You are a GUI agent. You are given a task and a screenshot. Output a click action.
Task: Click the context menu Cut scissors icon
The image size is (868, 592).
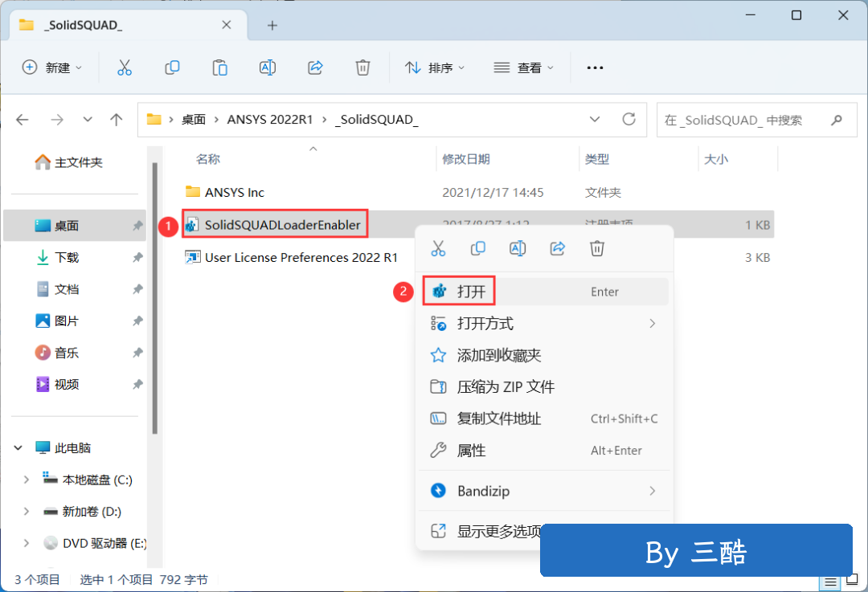tap(438, 248)
